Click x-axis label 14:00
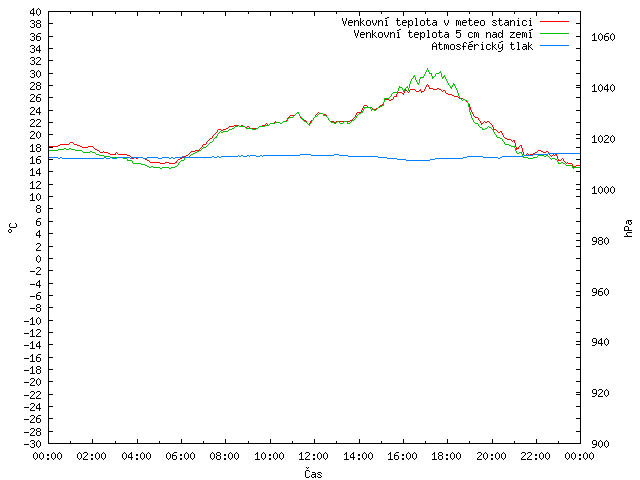 pyautogui.click(x=358, y=456)
